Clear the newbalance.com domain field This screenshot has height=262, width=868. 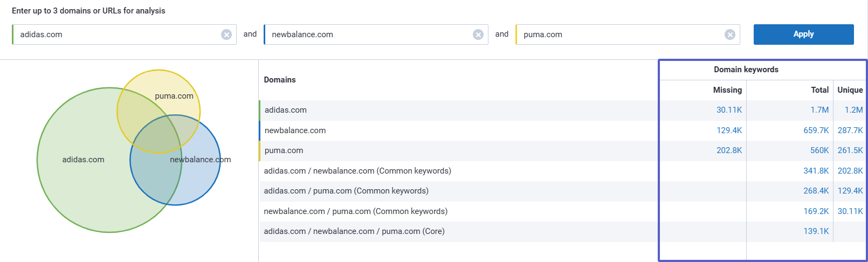point(478,35)
